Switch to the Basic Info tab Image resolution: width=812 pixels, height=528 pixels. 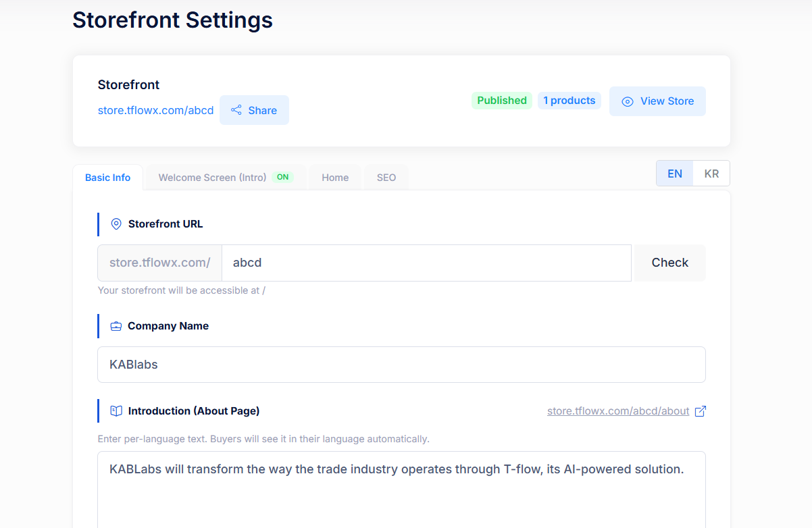(108, 178)
